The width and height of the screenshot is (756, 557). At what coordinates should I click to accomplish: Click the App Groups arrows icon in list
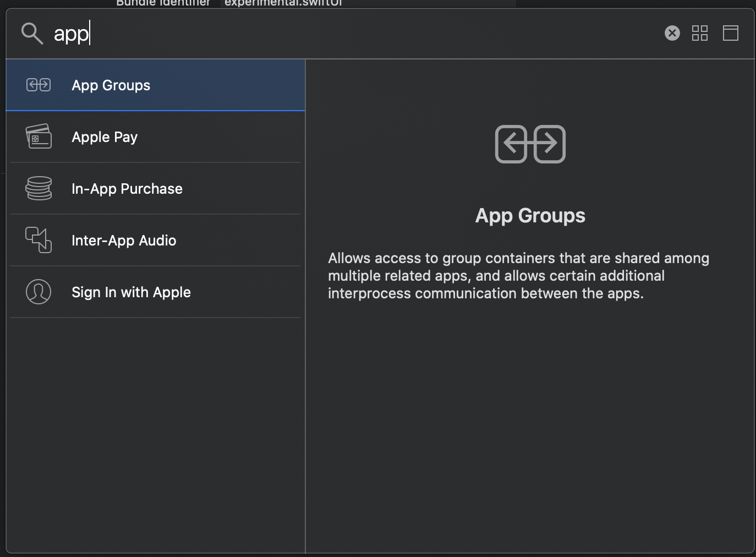click(39, 85)
